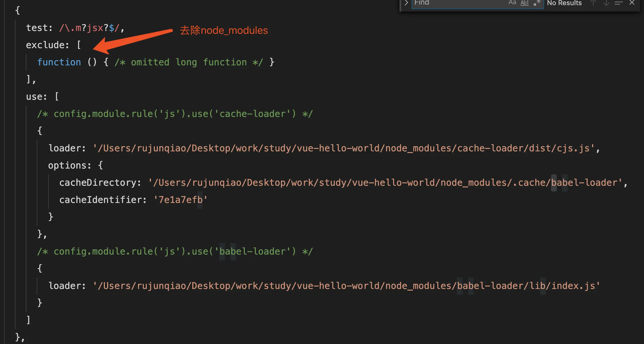Click the red node_modules annotation text

(224, 30)
